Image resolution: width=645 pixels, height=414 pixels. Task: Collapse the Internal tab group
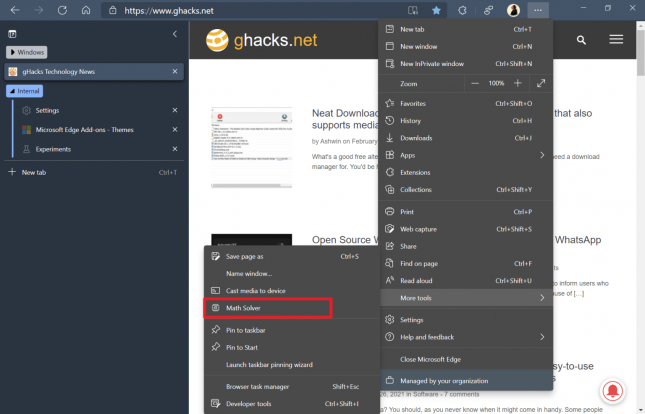point(26,91)
